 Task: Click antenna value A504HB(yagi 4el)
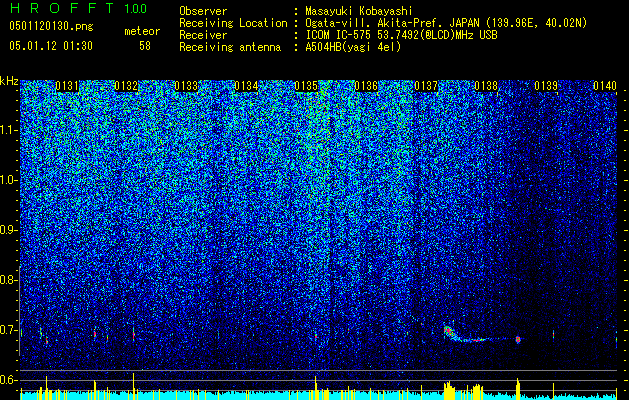[x=353, y=47]
